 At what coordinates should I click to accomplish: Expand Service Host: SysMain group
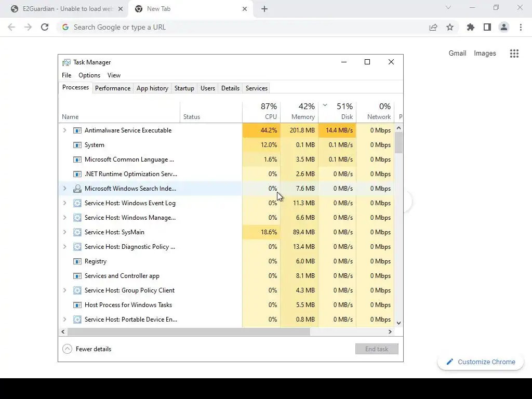[x=65, y=232]
